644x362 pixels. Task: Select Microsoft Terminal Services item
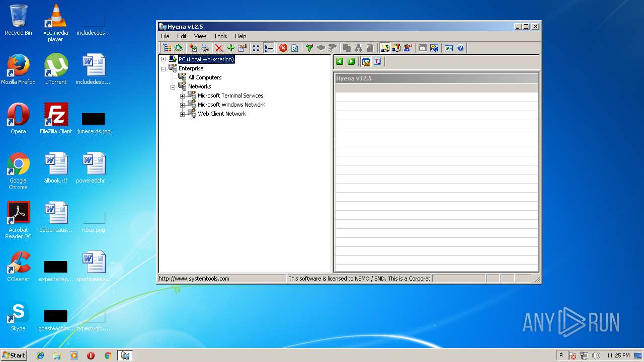point(230,96)
